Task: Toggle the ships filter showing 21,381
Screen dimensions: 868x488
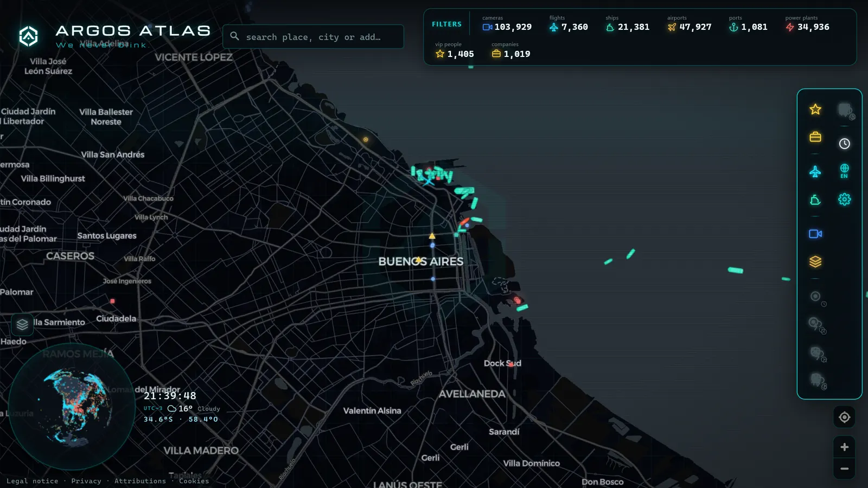Action: click(627, 24)
